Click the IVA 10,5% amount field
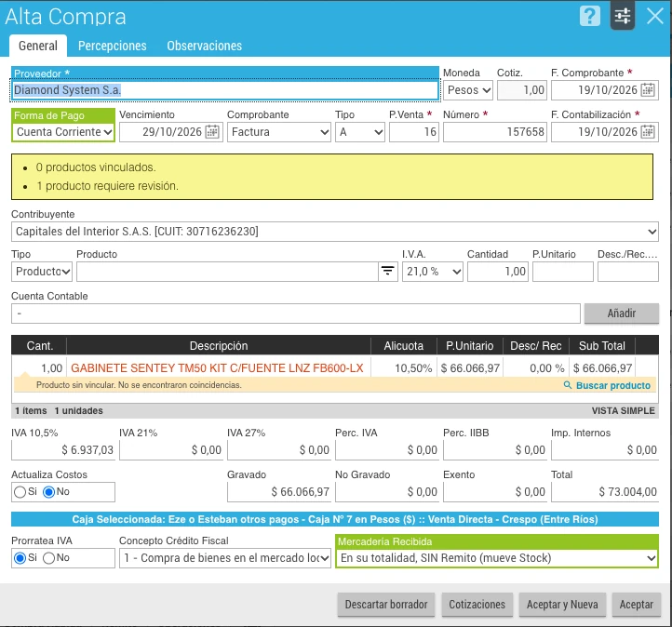Image resolution: width=672 pixels, height=627 pixels. [63, 450]
